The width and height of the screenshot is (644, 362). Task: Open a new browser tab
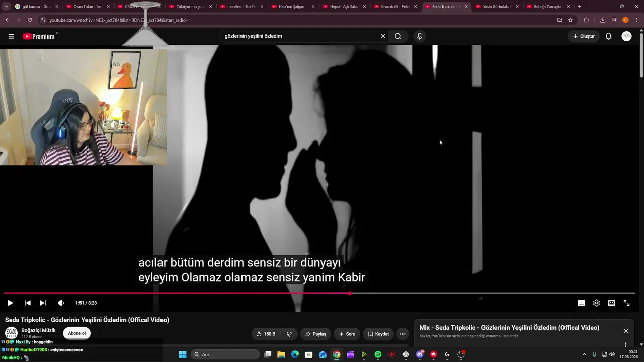pyautogui.click(x=580, y=7)
